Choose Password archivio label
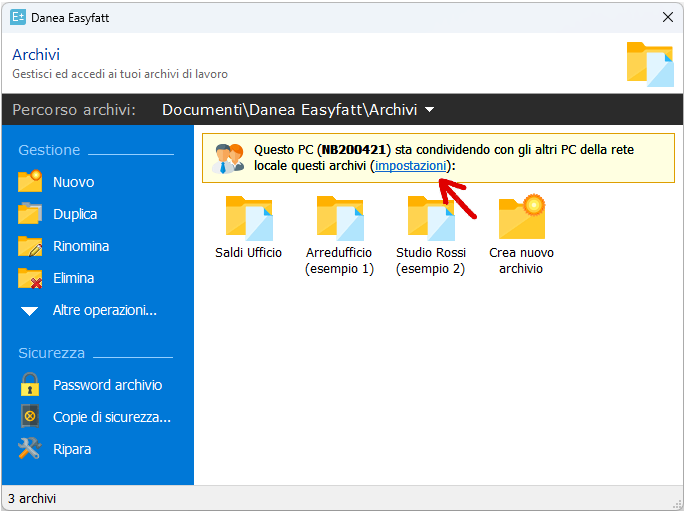 (108, 385)
